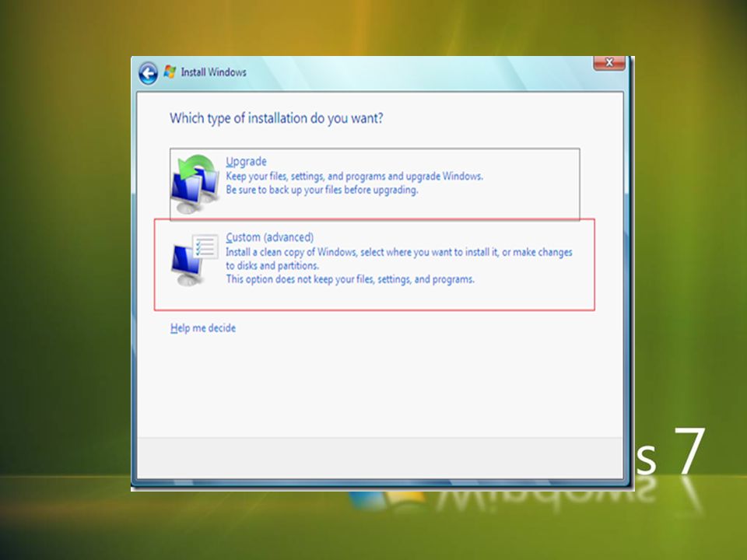Go back with the blue arrow button
Viewport: 747px width, 560px height.
pyautogui.click(x=148, y=73)
